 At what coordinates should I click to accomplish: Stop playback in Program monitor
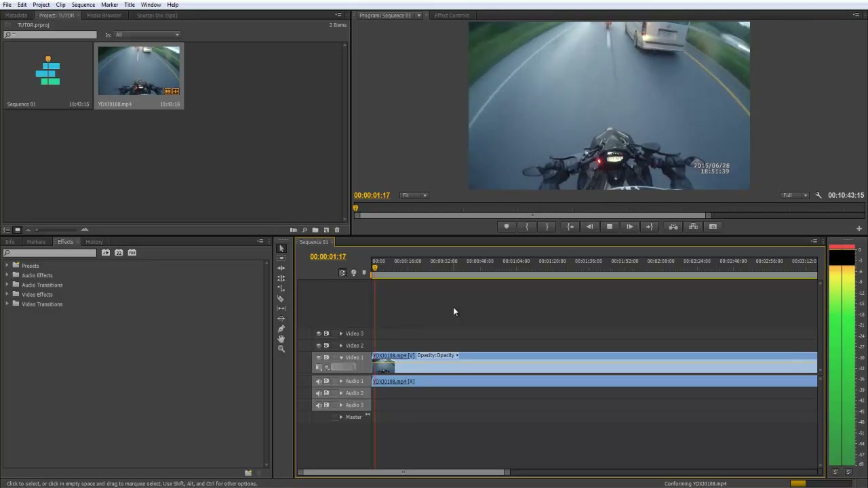pos(610,227)
